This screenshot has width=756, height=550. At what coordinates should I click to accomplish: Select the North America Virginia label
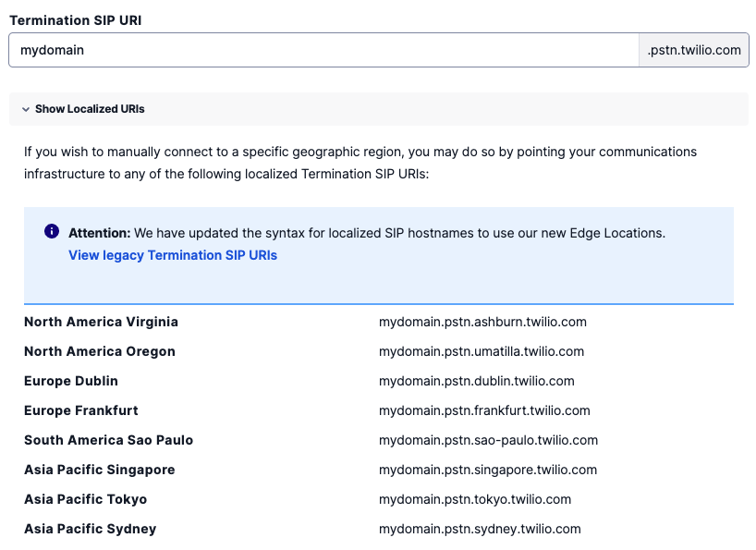[101, 322]
